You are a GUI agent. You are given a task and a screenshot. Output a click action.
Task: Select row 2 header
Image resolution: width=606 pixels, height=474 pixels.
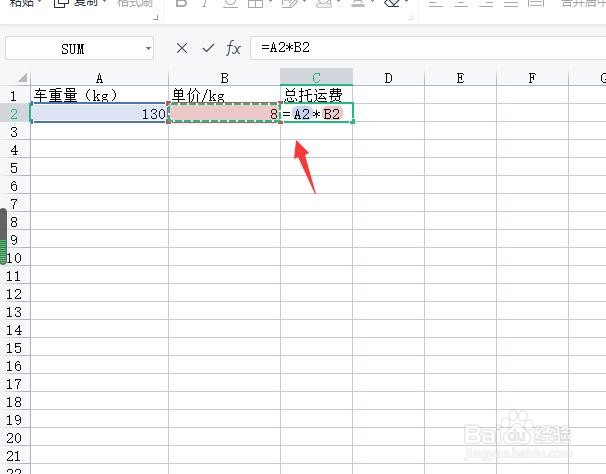[x=14, y=113]
